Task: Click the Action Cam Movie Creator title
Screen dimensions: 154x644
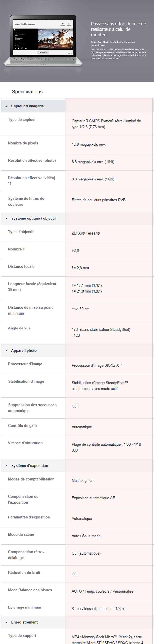Action: coord(25,24)
